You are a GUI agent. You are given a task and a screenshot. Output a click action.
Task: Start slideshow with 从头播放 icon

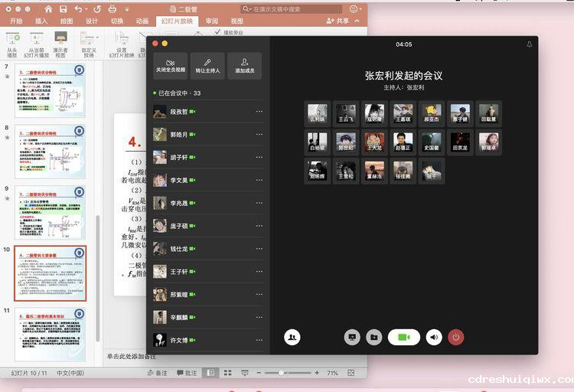click(12, 38)
